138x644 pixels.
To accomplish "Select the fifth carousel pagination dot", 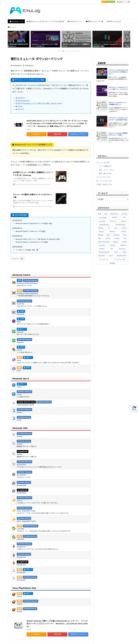I will (x=68, y=51).
